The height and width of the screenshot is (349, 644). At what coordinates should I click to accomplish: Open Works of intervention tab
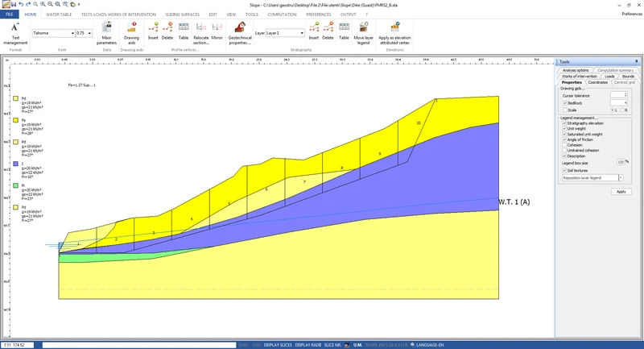[x=580, y=77]
